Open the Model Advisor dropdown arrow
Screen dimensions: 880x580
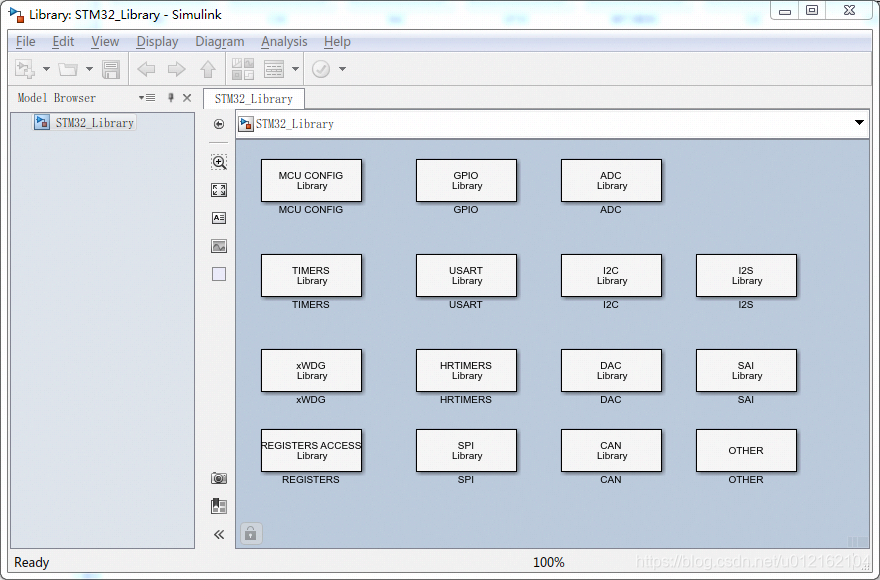[342, 69]
